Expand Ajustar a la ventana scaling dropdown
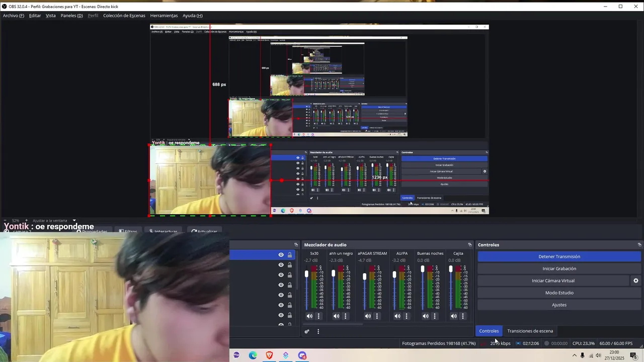Viewport: 644px width, 362px height. 74,220
